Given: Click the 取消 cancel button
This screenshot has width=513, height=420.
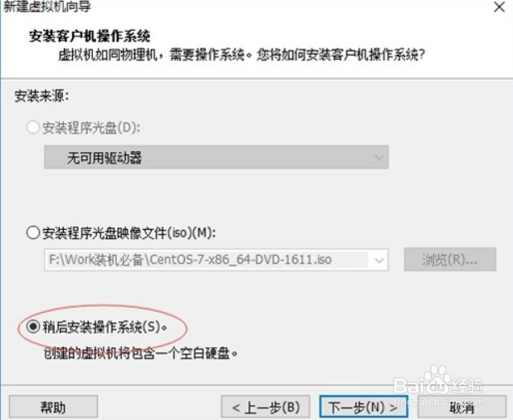Looking at the screenshot, I should pyautogui.click(x=462, y=407).
